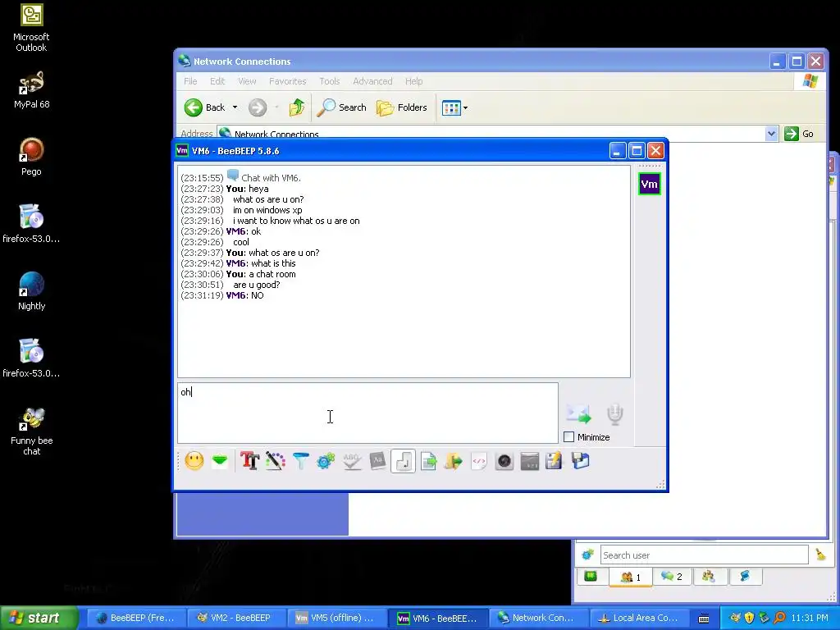
Task: Click the VM6 user avatar in chat
Action: [x=650, y=185]
